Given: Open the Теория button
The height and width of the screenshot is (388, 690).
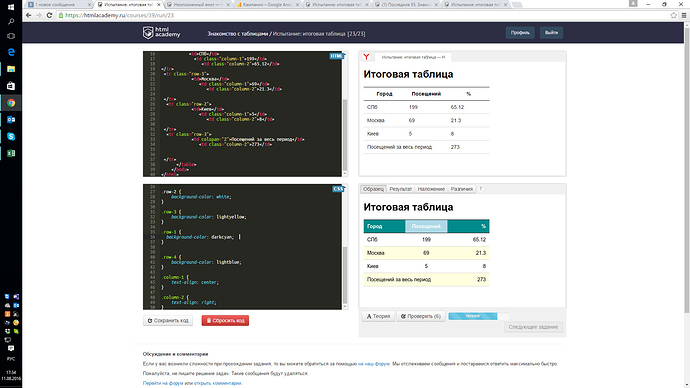Looking at the screenshot, I should click(x=378, y=316).
